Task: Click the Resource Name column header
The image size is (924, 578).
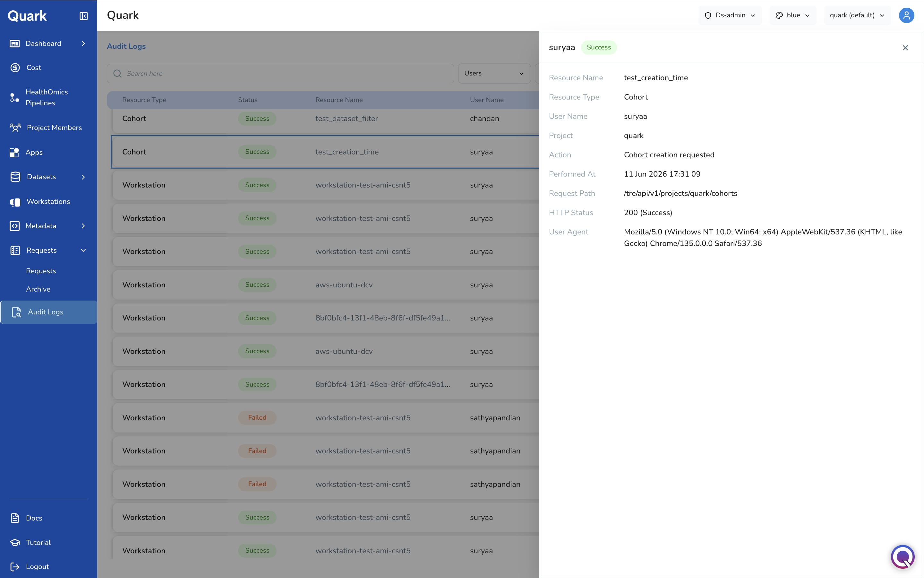Action: [x=339, y=100]
